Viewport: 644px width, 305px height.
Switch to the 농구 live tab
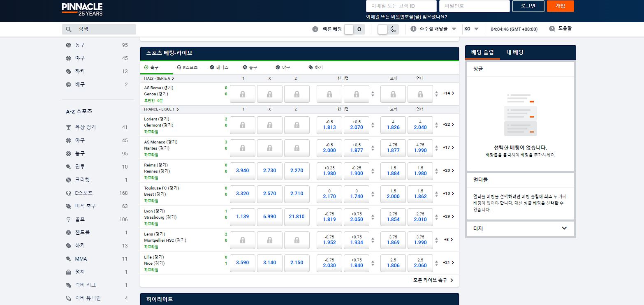pyautogui.click(x=250, y=67)
